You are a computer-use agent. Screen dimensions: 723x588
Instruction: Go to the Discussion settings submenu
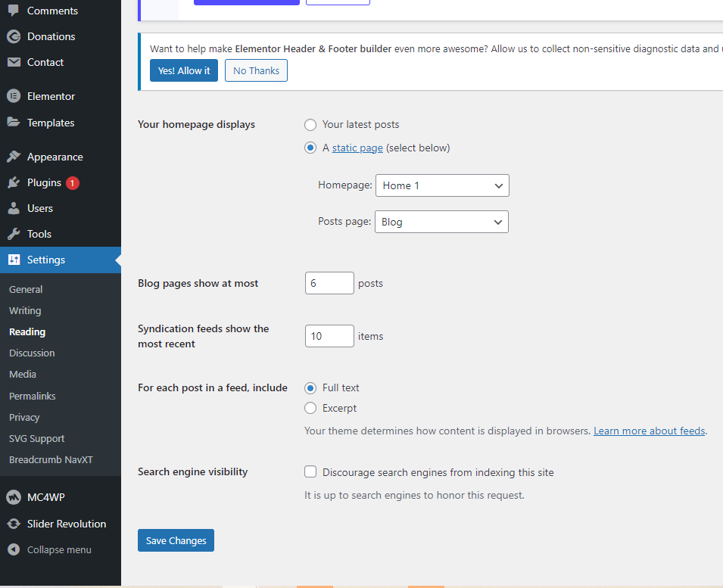pyautogui.click(x=32, y=353)
